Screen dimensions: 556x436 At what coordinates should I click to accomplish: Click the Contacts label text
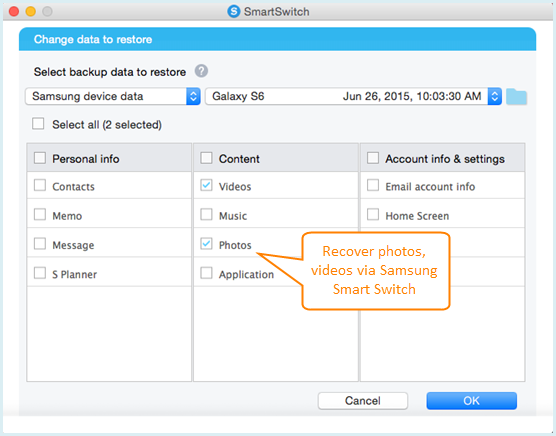[x=73, y=187]
